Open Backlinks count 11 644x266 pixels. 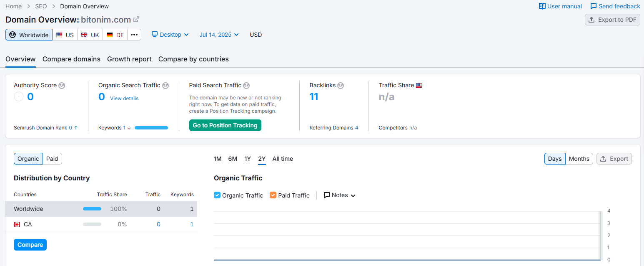coord(314,97)
